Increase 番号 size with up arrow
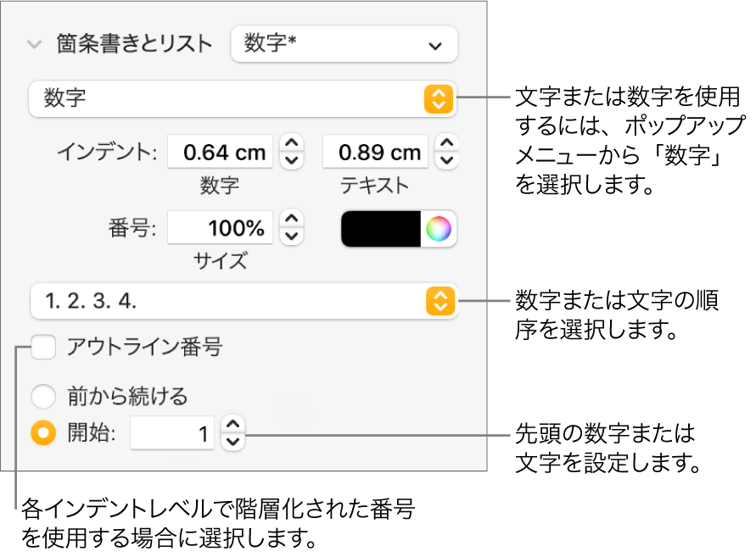 [292, 220]
